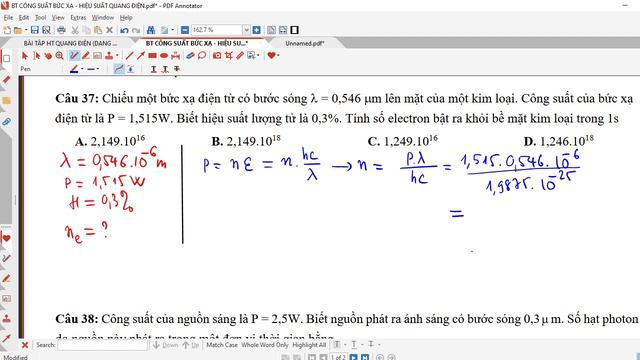Toggle the sidebar checkbox square

click(x=7, y=58)
